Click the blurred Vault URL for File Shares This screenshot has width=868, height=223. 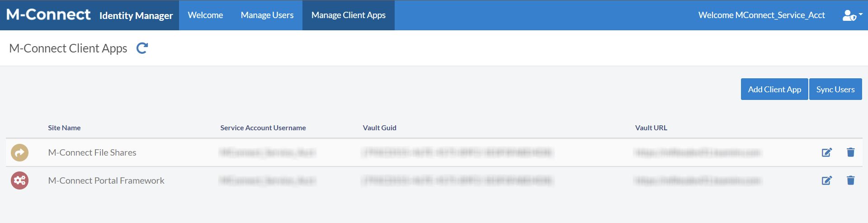click(698, 153)
